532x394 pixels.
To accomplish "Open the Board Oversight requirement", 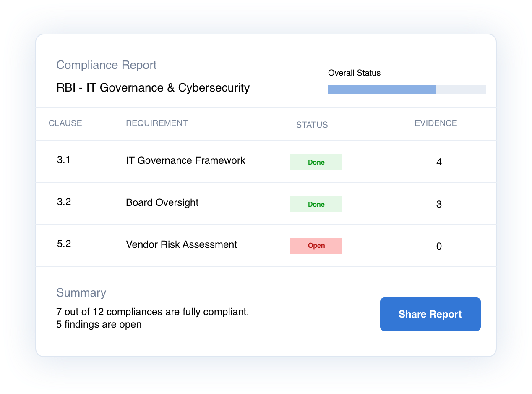I will pos(162,202).
